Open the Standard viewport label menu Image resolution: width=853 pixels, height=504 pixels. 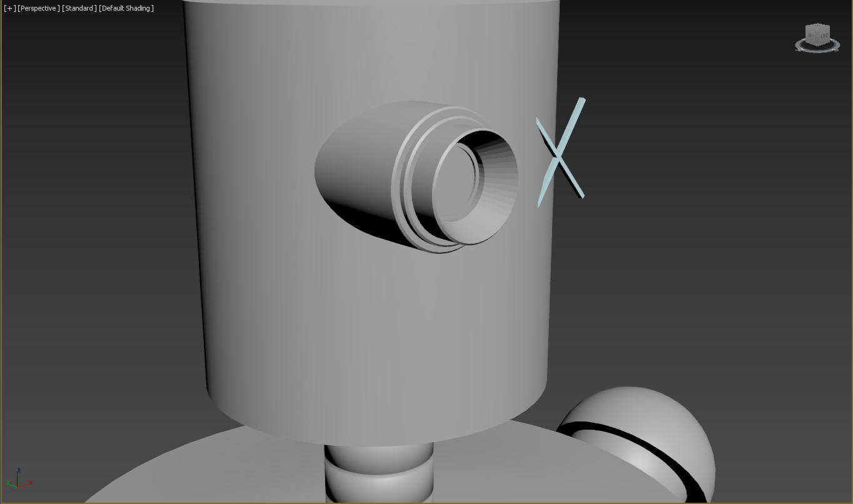(x=79, y=8)
